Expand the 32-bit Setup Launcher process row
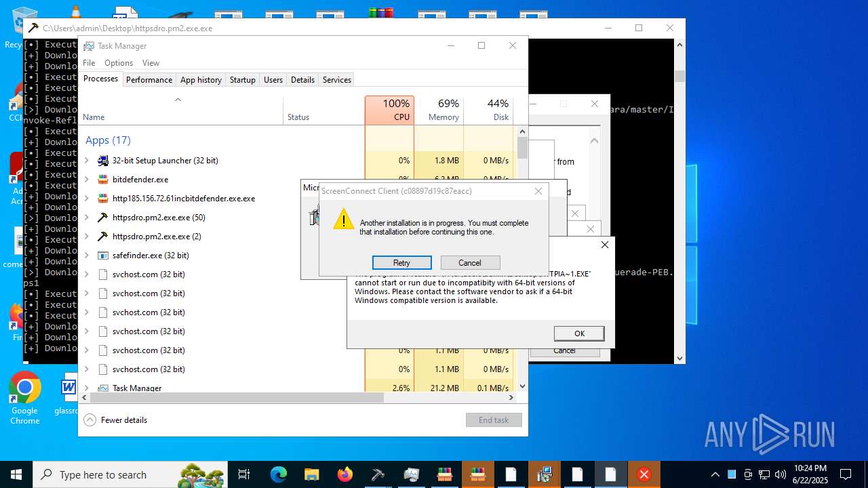Screen dimensions: 868x488 [x=86, y=161]
